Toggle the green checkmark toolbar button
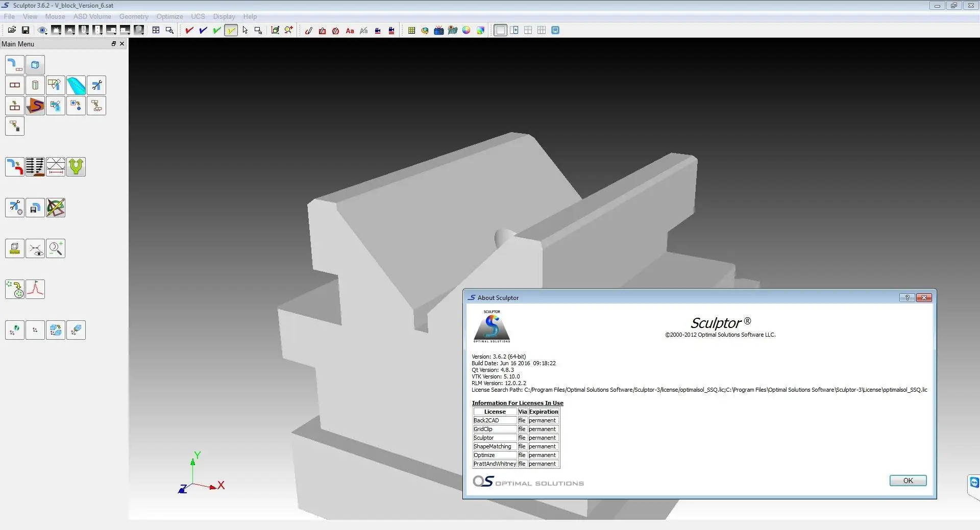Image resolution: width=980 pixels, height=530 pixels. [x=217, y=30]
